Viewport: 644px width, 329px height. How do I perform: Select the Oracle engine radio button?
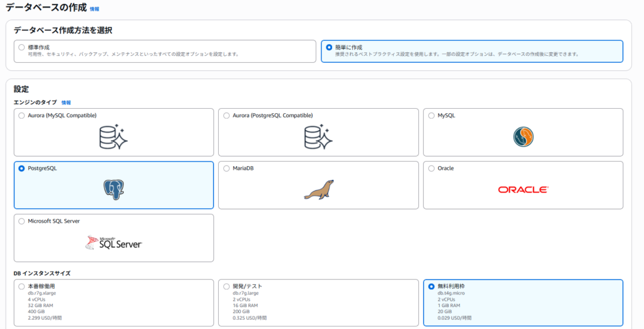[x=431, y=169]
